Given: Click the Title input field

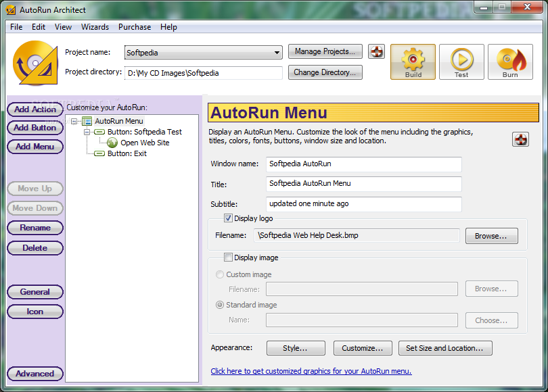Looking at the screenshot, I should click(x=363, y=184).
